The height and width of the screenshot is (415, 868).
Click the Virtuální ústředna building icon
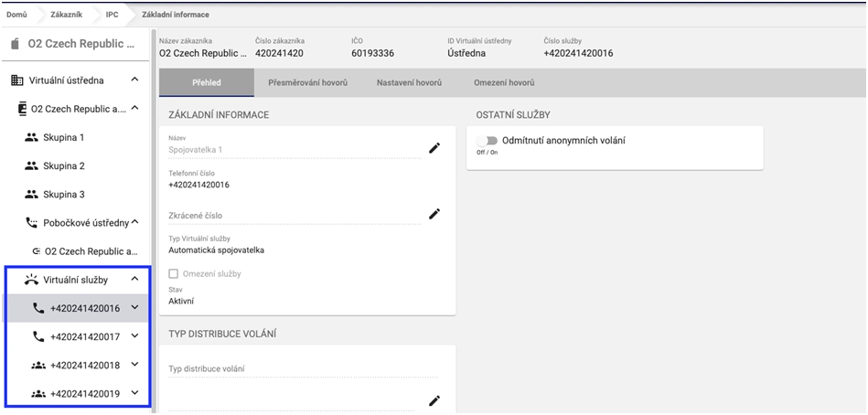coord(17,80)
